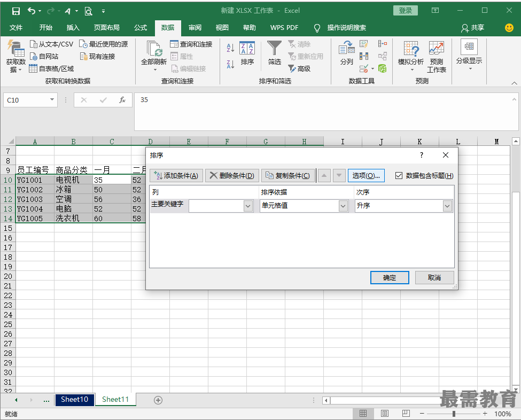521x420 pixels.
Task: Adjust the zoom slider handle
Action: point(454,414)
